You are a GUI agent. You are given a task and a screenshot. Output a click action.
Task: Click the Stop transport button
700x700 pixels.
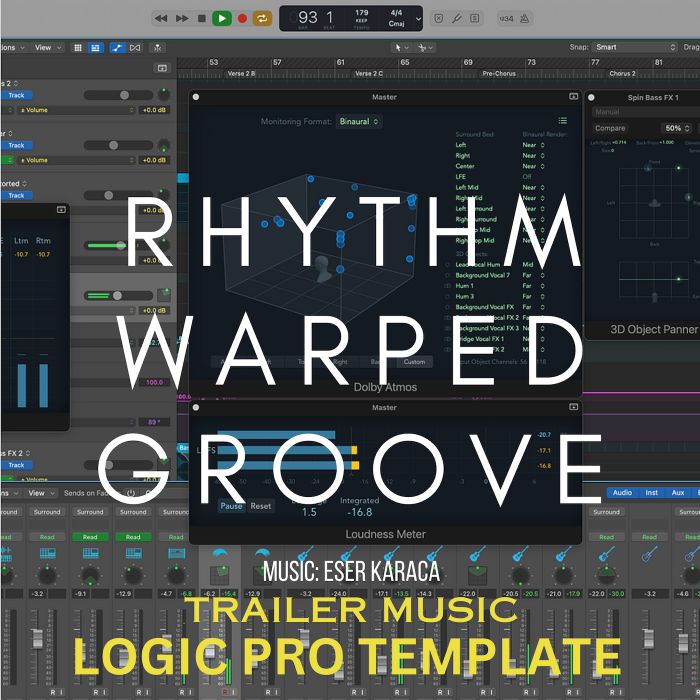point(202,18)
